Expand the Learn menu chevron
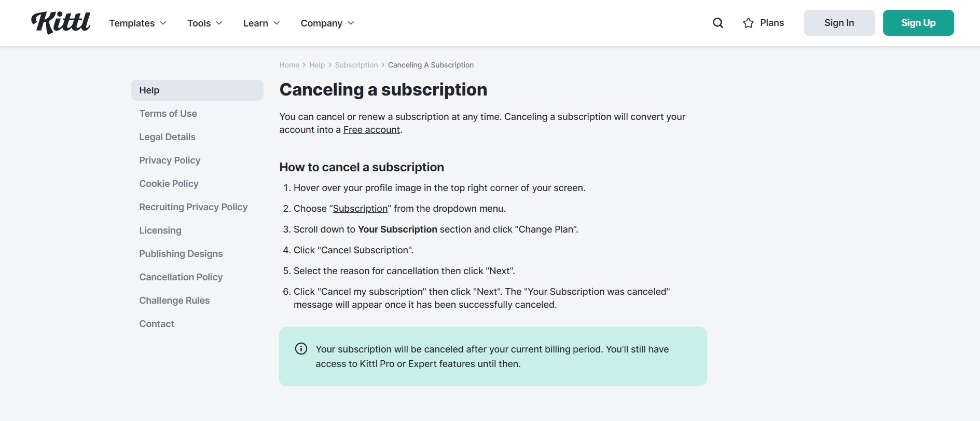Screen dimensions: 980x421 tap(276, 23)
